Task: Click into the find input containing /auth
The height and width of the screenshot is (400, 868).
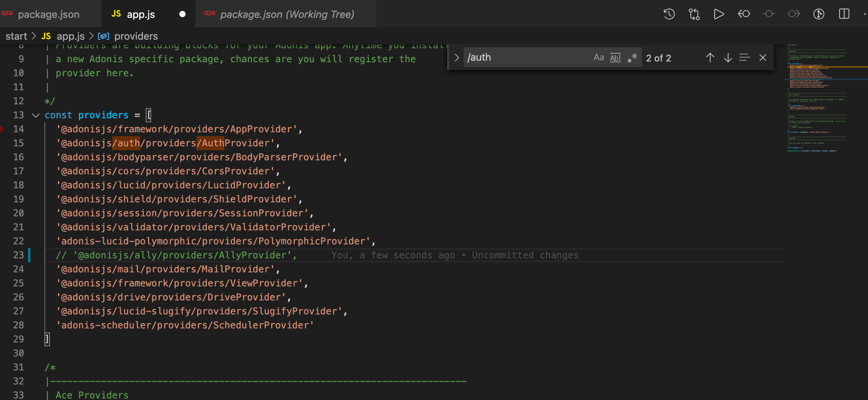Action: 528,58
